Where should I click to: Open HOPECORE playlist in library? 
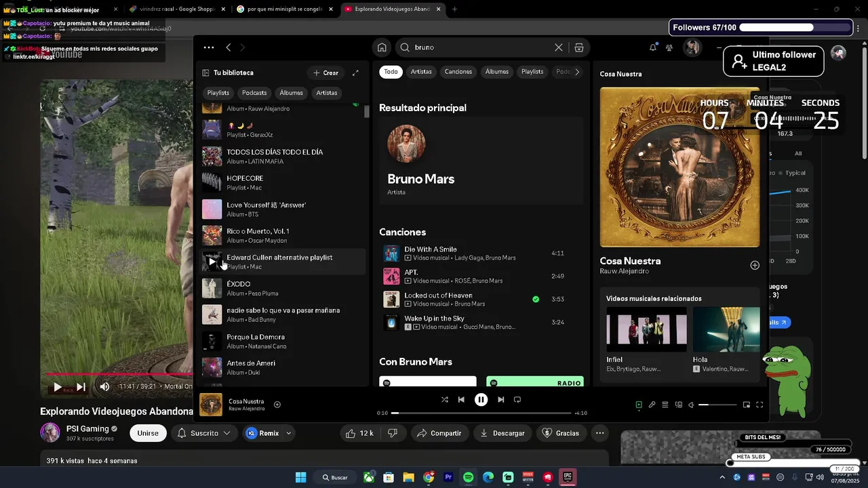click(x=283, y=182)
